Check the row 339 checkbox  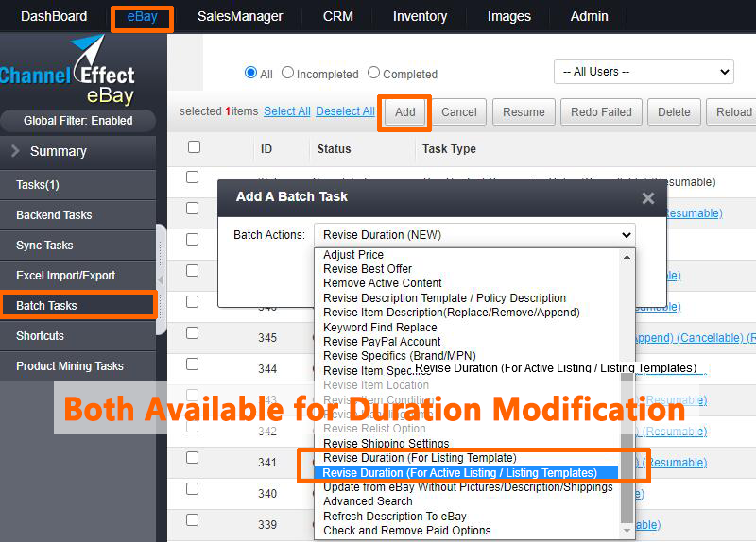[x=192, y=520]
